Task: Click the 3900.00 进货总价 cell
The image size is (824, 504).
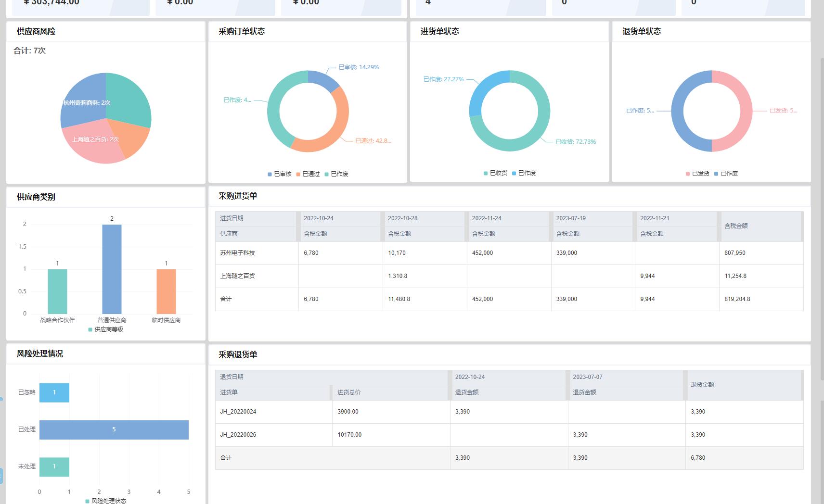Action: pyautogui.click(x=391, y=412)
